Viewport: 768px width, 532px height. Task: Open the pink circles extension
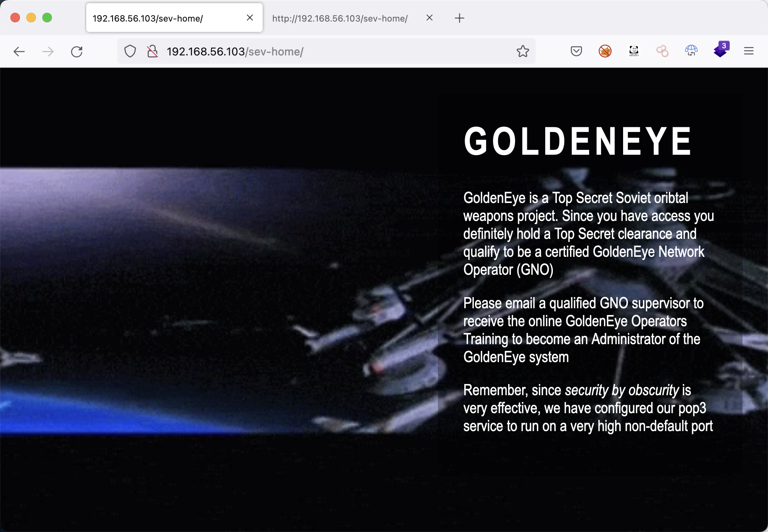(x=662, y=51)
